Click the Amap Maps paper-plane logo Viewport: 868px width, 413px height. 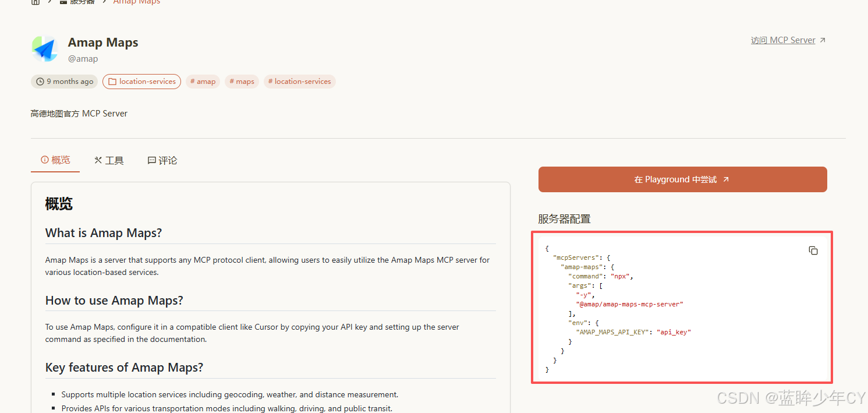click(45, 49)
